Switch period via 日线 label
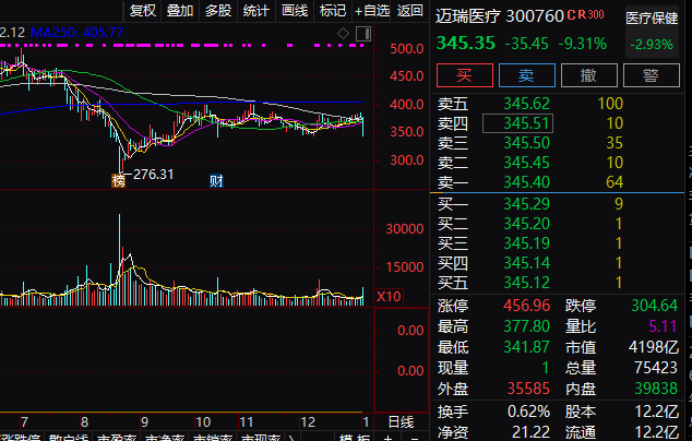The image size is (693, 442). coord(401,422)
